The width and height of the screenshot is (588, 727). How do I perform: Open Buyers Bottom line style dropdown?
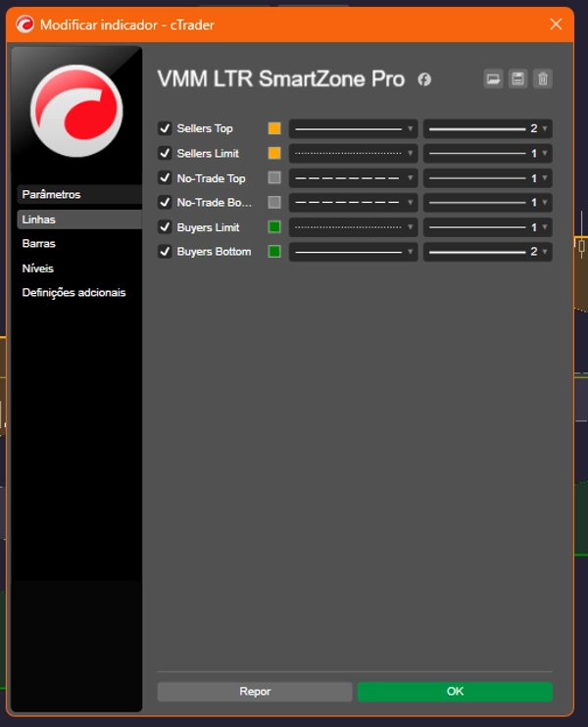pyautogui.click(x=354, y=252)
